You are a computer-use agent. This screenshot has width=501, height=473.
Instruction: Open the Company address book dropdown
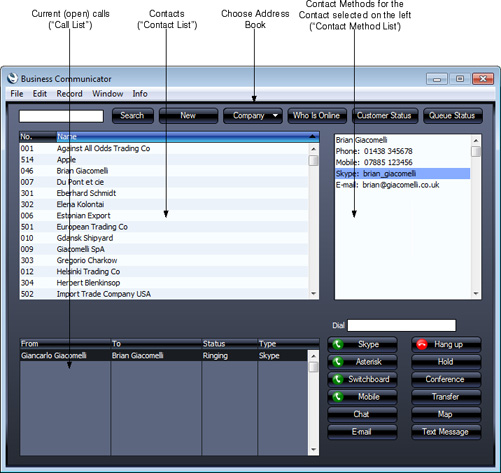coord(253,116)
